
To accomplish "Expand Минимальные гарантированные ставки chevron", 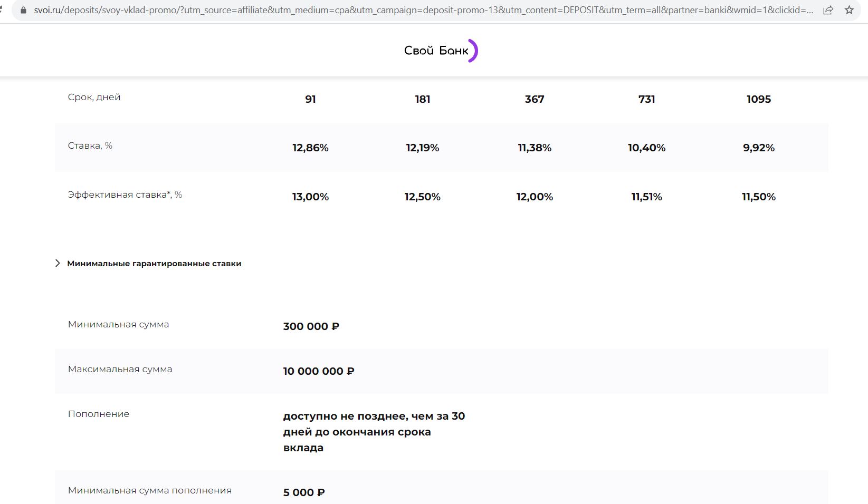I will [x=58, y=263].
